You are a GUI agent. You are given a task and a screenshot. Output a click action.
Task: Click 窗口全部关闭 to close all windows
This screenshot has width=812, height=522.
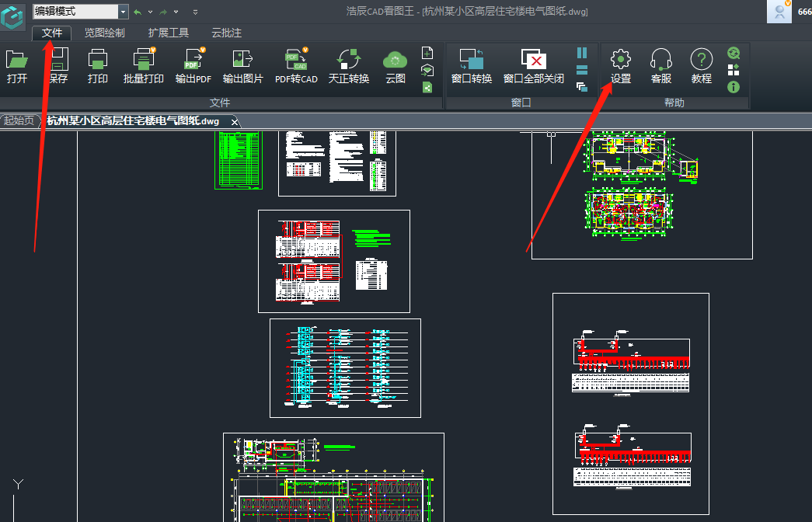533,66
